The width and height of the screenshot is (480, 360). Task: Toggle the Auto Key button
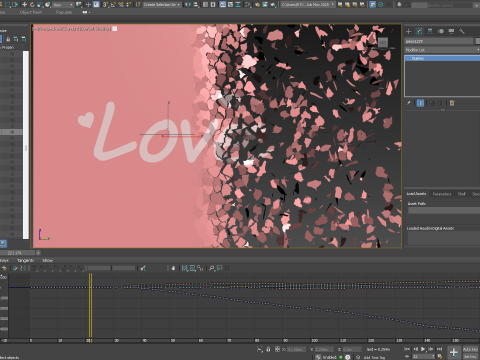click(x=470, y=349)
